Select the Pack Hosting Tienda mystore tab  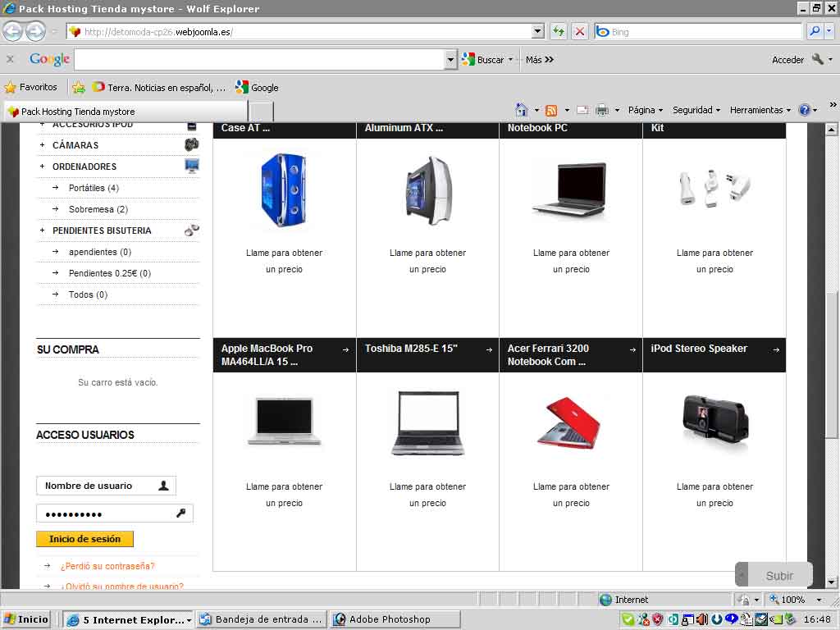(126, 112)
